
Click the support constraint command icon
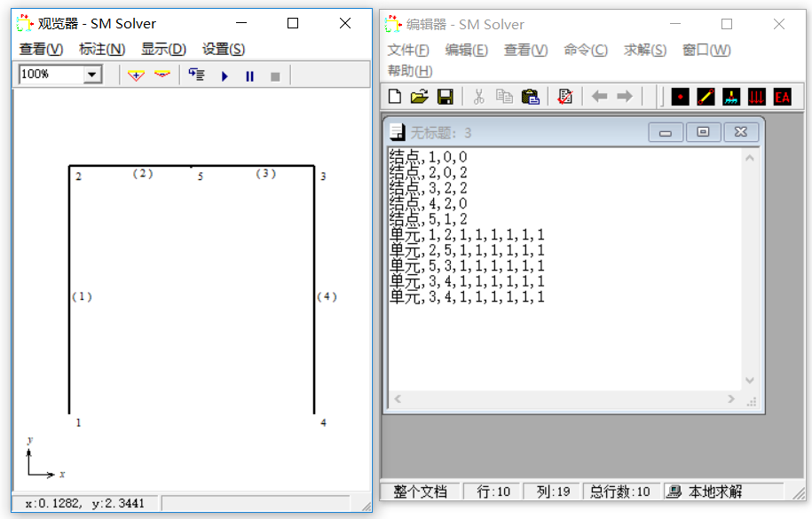(x=731, y=97)
